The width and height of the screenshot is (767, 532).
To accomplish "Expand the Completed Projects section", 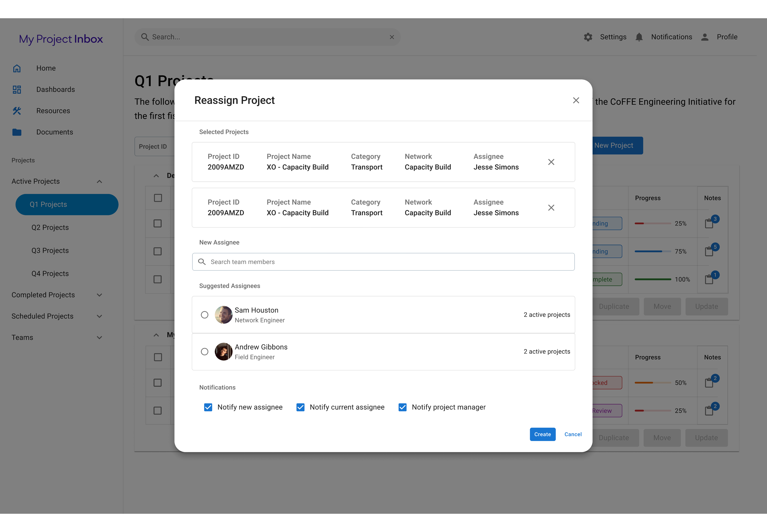I will click(x=99, y=295).
